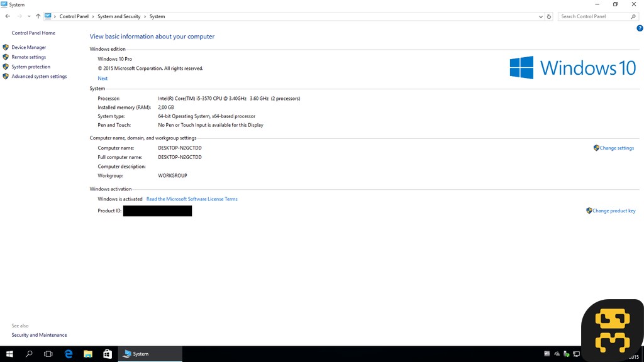Screen dimensions: 644x362
Task: Open Task View on the taskbar
Action: 48,354
